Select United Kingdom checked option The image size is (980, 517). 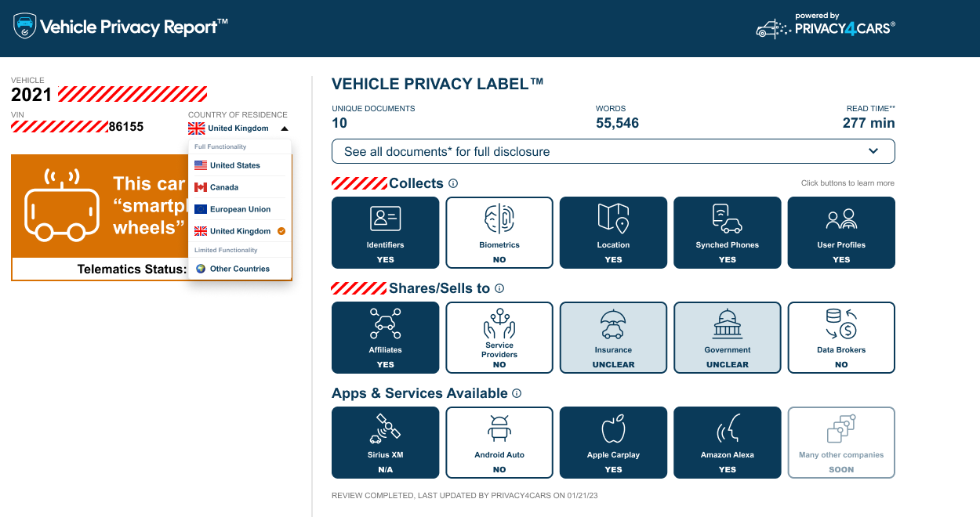(x=240, y=231)
